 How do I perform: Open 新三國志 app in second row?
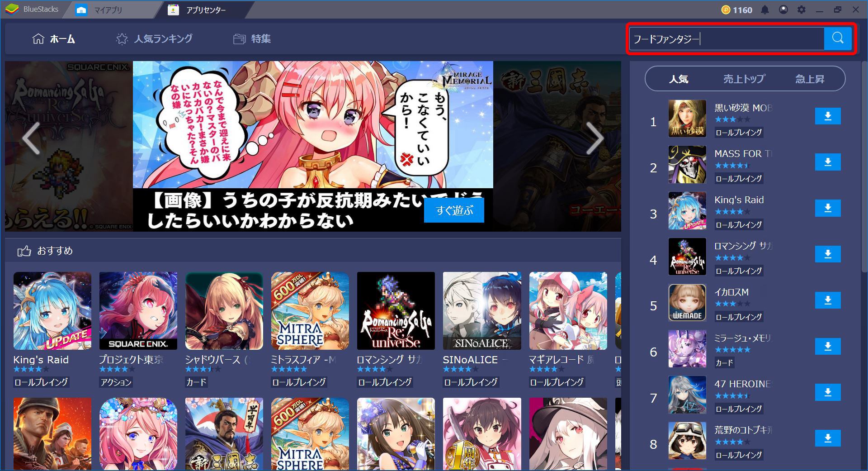[x=224, y=434]
